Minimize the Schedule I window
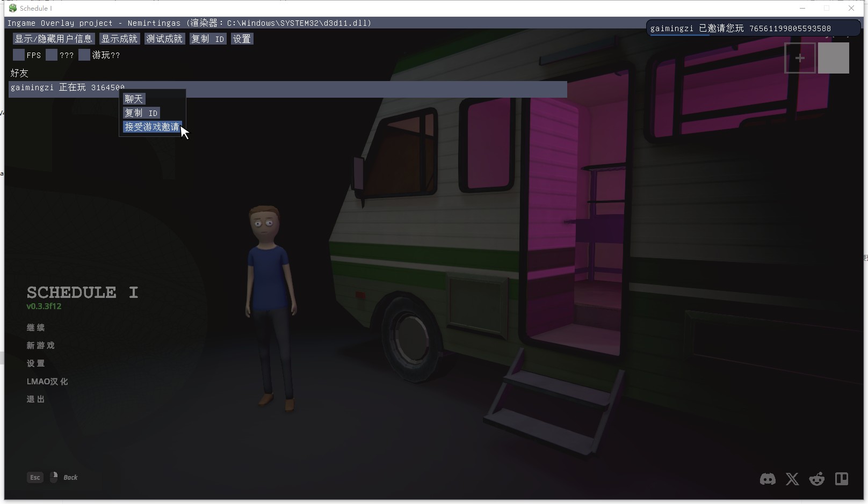Viewport: 868px width, 504px height. 802,8
